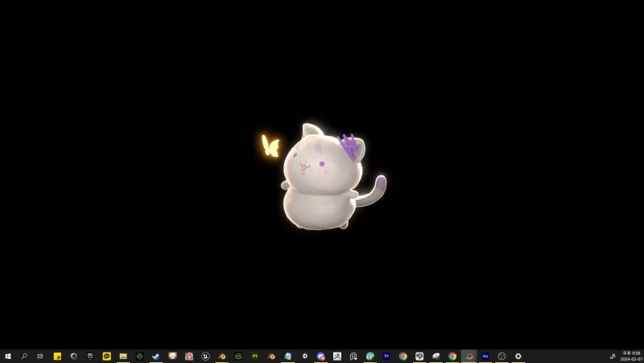Launch Epic Games Launcher from taskbar
Viewport: 644px width, 363px height.
[x=90, y=356]
